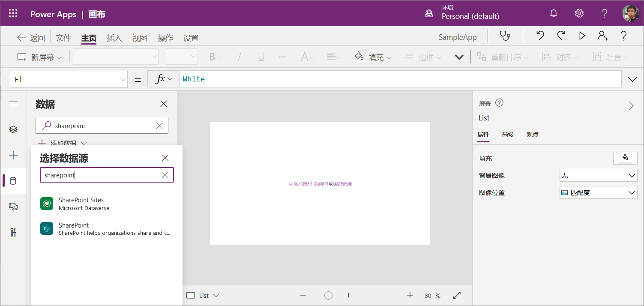Preview the app with the play icon
644x306 pixels.
point(582,36)
